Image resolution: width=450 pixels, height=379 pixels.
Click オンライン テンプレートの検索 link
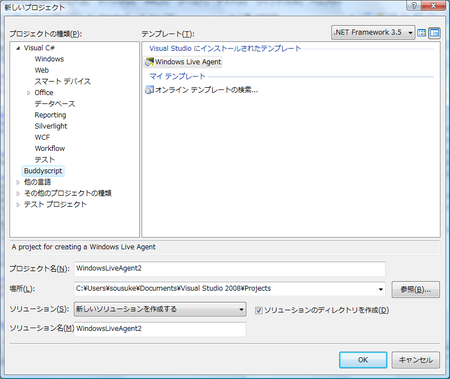(x=206, y=90)
